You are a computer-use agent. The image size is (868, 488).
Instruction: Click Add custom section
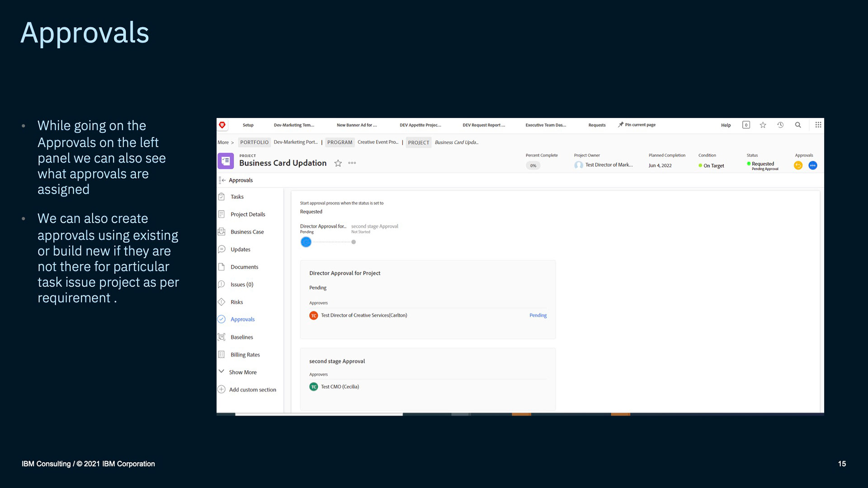pos(252,389)
